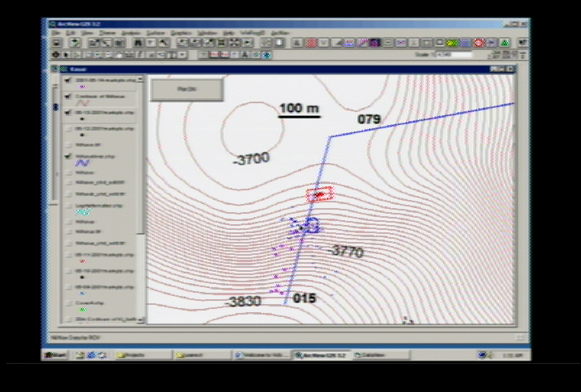Click the Windows Start button

[x=56, y=355]
